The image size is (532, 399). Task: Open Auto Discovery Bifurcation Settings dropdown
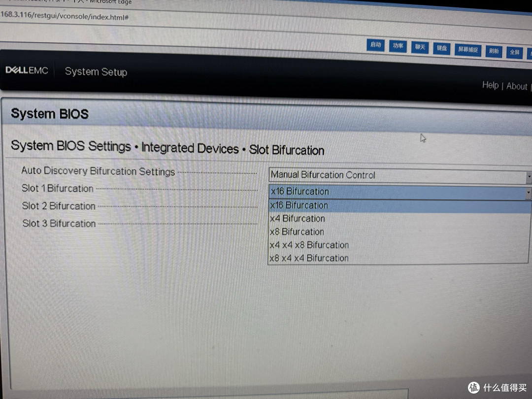pos(400,176)
